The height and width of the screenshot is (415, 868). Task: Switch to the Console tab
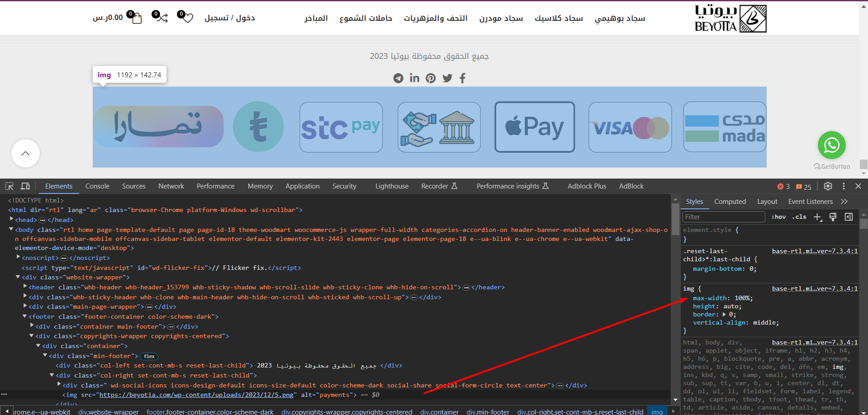pos(97,186)
